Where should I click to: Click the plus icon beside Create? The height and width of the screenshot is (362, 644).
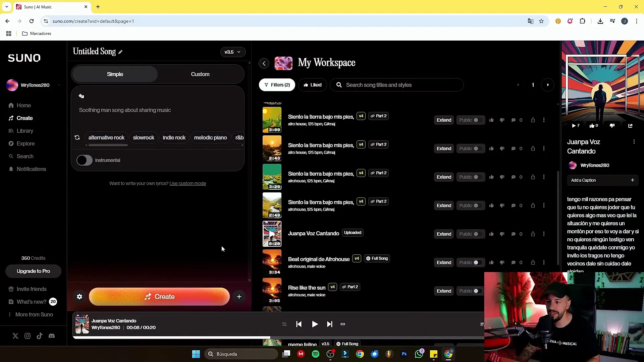(239, 297)
